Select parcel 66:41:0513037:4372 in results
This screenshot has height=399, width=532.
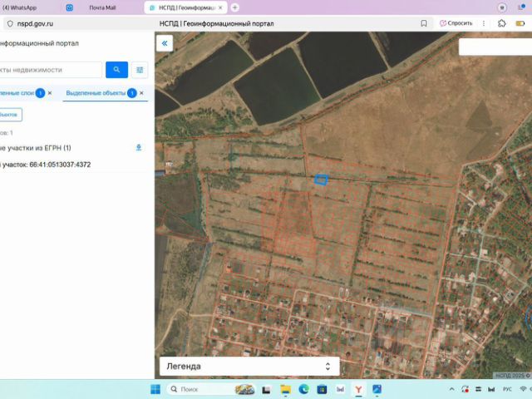pos(46,165)
